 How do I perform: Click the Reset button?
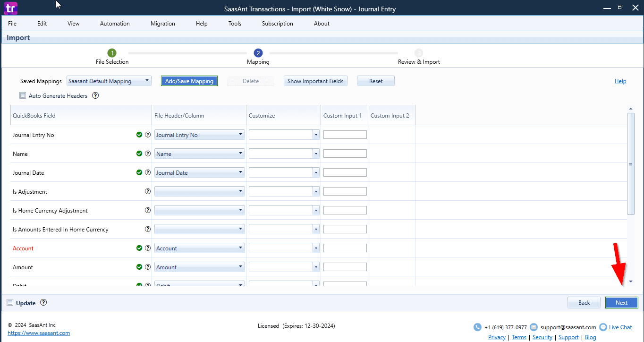pyautogui.click(x=376, y=81)
